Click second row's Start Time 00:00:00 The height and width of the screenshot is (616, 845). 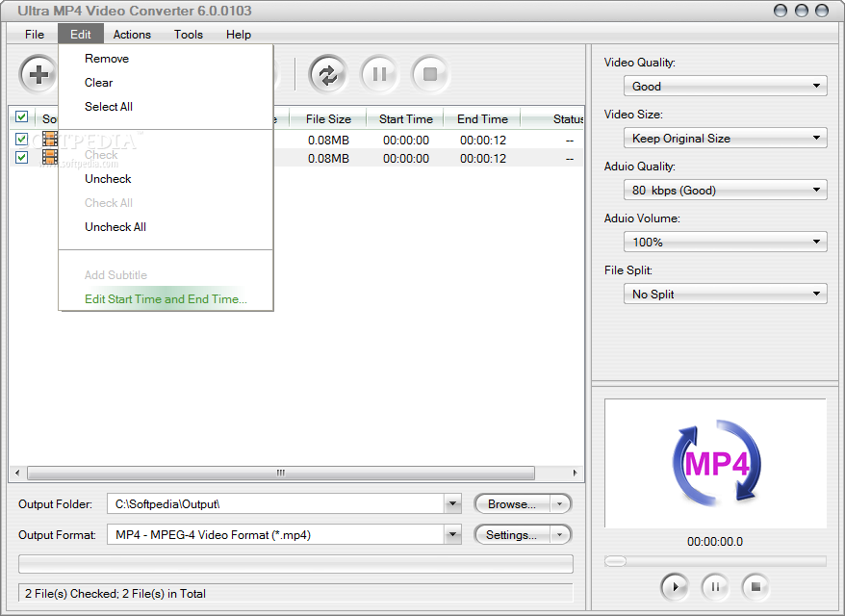pyautogui.click(x=406, y=159)
